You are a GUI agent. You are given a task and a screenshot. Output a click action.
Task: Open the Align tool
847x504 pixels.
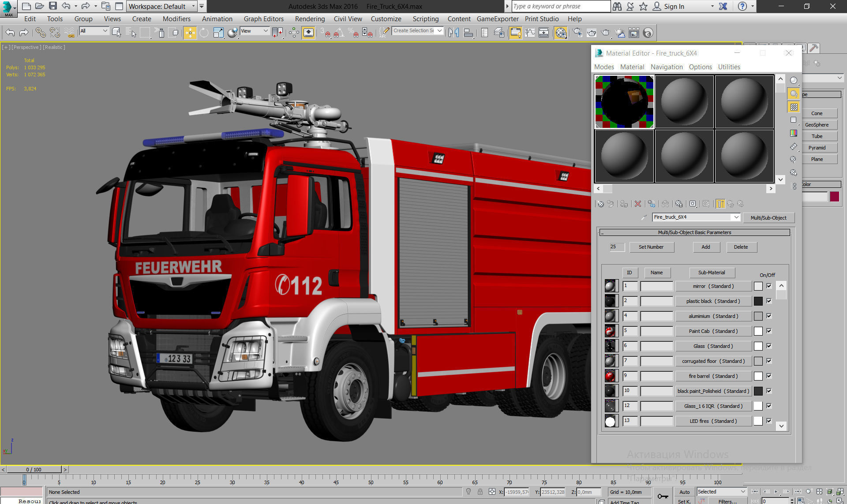point(468,33)
